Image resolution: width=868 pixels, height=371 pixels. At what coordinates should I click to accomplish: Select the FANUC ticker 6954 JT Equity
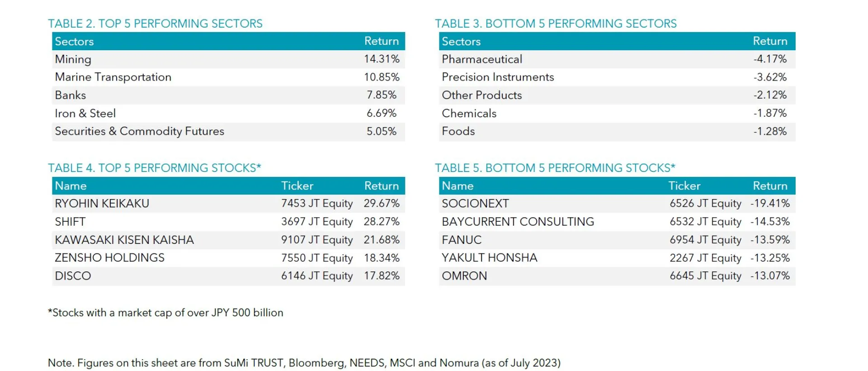[x=705, y=240]
